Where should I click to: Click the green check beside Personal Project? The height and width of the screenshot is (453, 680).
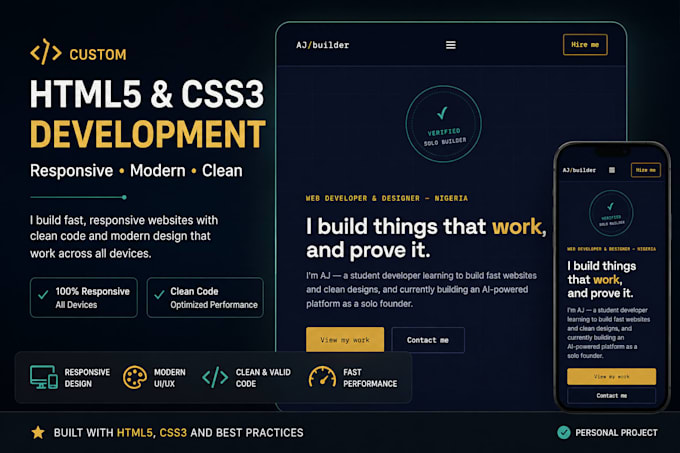(x=563, y=432)
